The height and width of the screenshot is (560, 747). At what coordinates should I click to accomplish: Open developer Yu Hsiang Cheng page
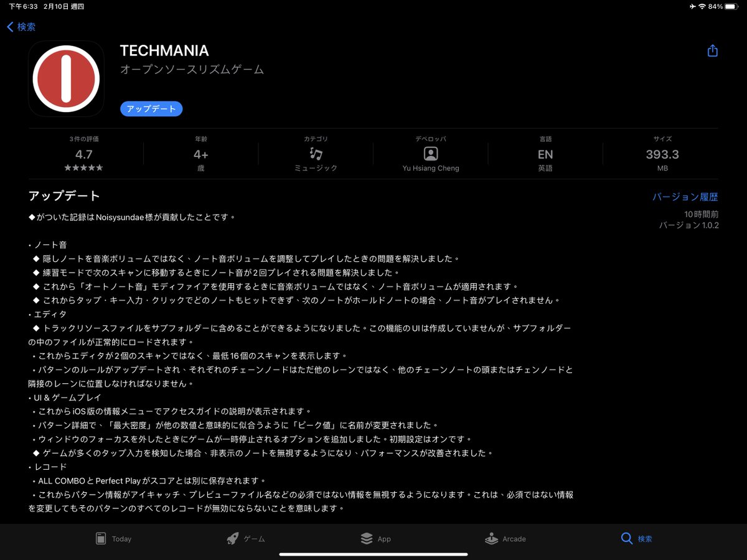coord(431,168)
